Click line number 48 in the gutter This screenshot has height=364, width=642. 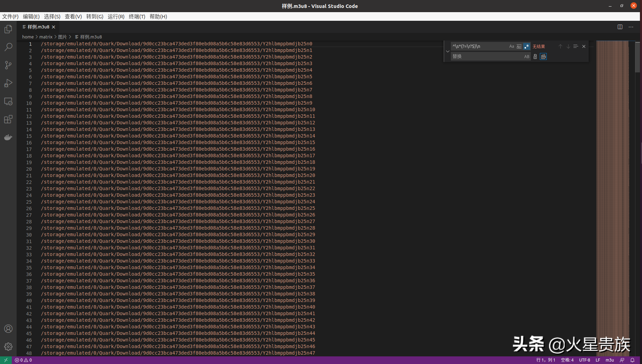pos(29,353)
